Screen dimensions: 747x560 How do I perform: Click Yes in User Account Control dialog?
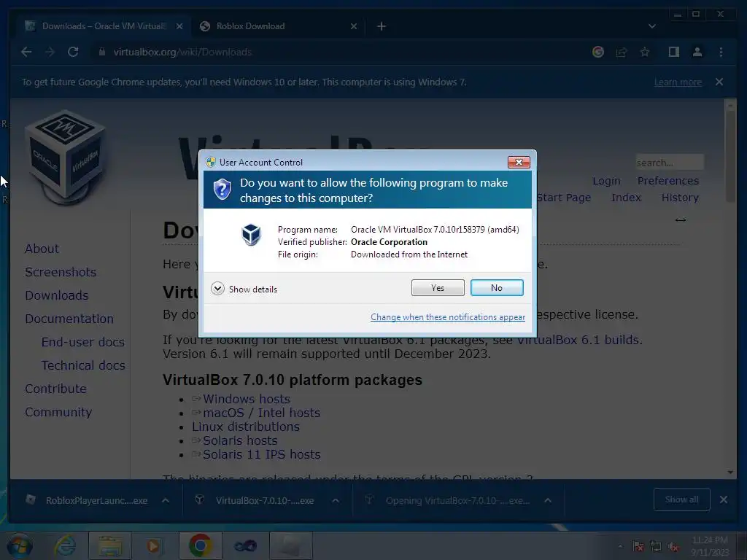(438, 287)
